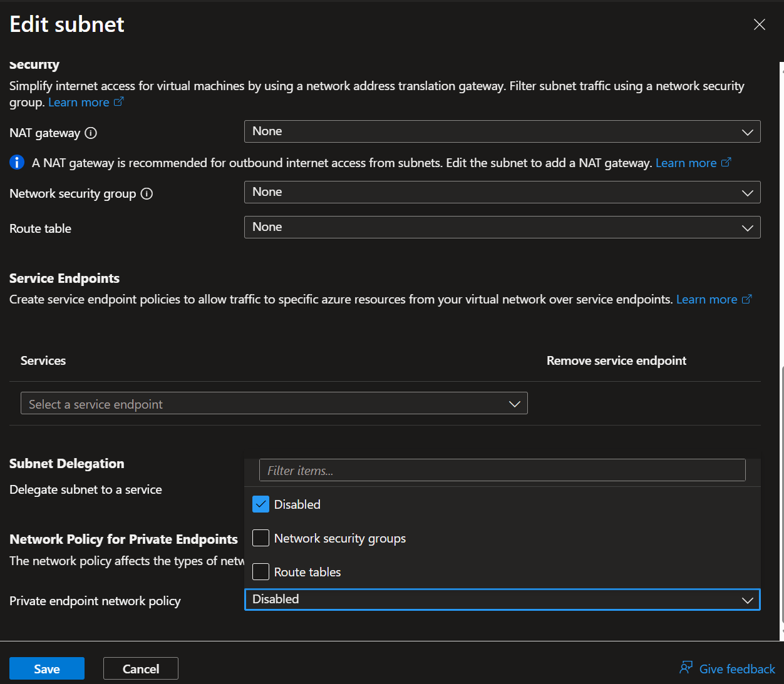Click the Remove service endpoint column header
Viewport: 784px width, 684px height.
616,360
